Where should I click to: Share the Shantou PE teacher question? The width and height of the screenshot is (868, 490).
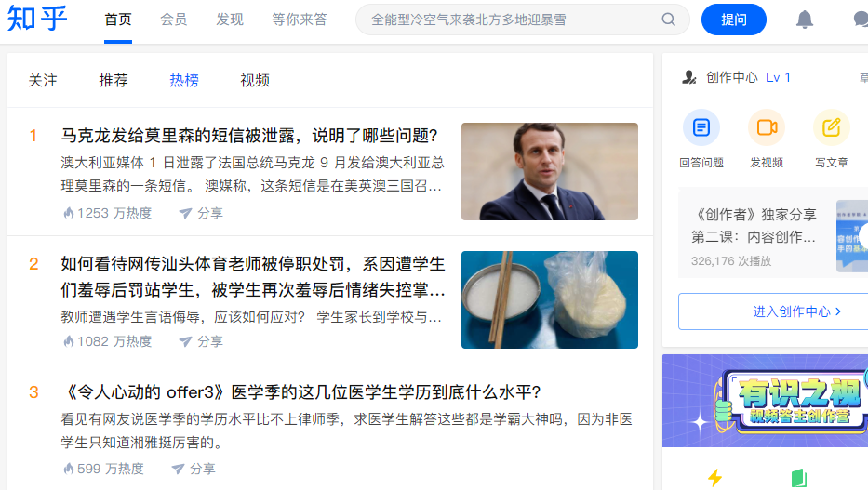[201, 341]
